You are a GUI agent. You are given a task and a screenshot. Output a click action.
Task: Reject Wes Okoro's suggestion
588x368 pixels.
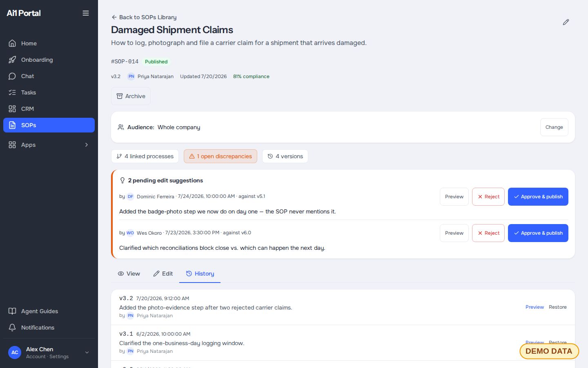488,233
